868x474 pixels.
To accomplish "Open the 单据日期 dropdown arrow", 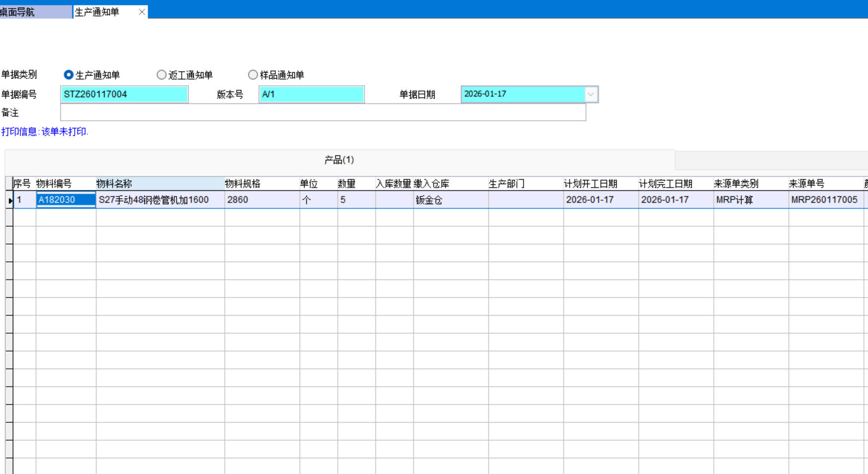I will [591, 94].
